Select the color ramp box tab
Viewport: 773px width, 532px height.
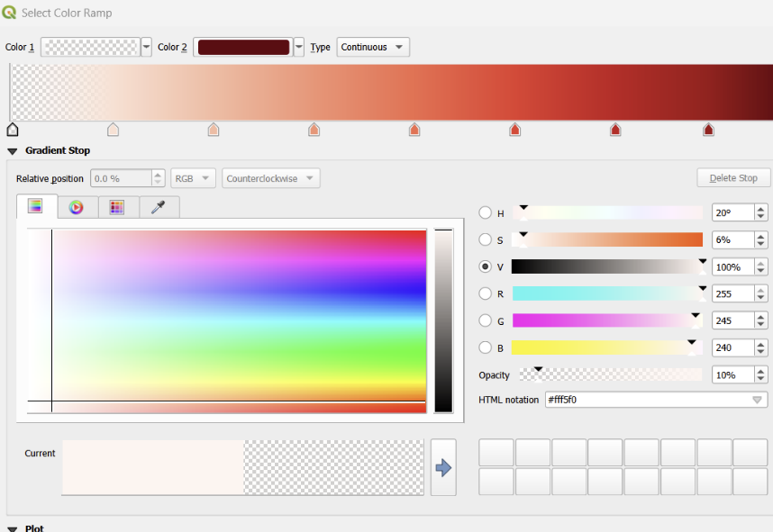tap(36, 207)
